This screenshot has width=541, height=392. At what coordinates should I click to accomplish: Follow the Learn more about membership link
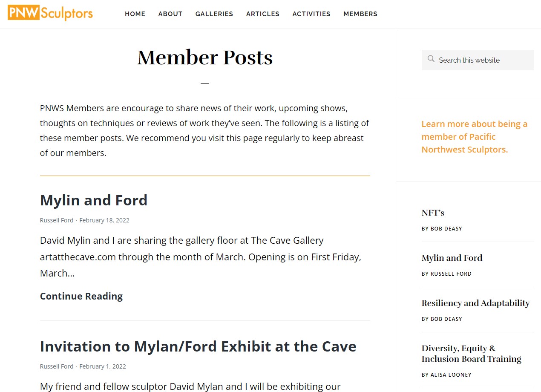point(475,137)
